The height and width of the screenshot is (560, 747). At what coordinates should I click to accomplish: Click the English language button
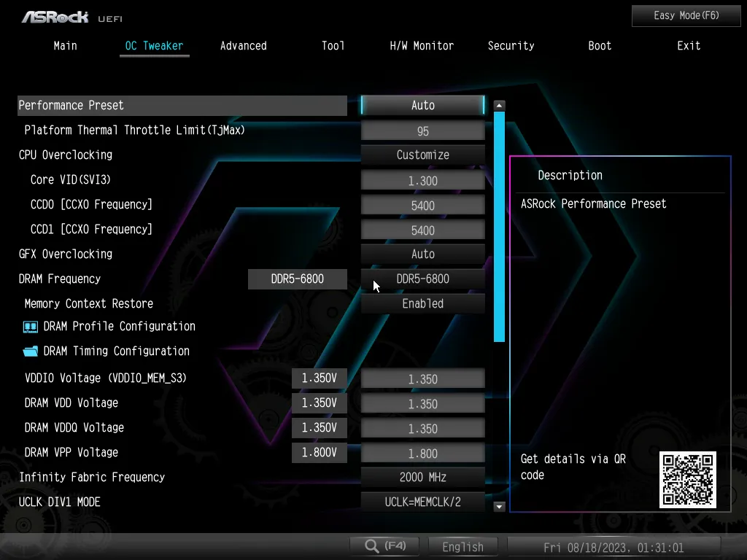pos(462,547)
